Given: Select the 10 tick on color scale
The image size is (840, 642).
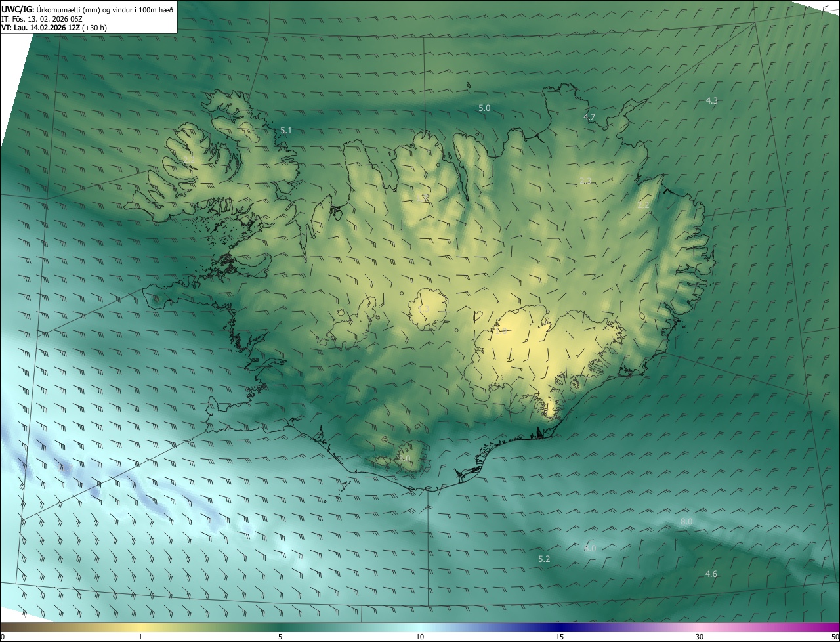Looking at the screenshot, I should [x=420, y=637].
